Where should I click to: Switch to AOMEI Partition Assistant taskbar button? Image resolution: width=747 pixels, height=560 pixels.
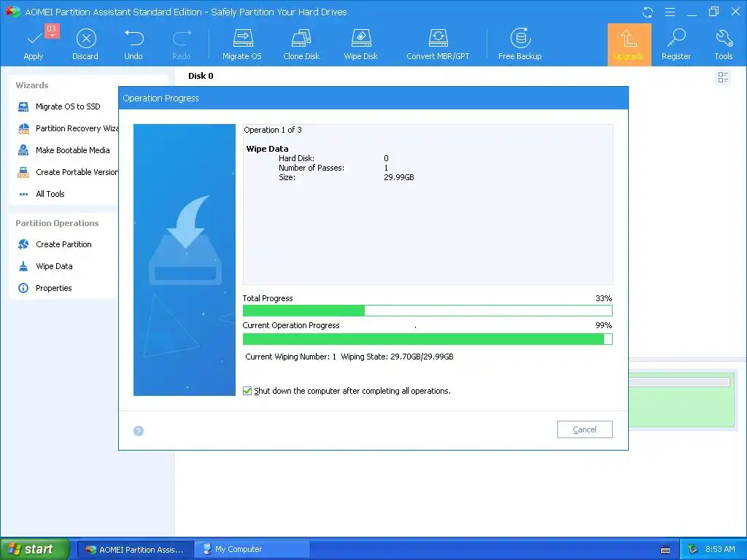point(135,550)
